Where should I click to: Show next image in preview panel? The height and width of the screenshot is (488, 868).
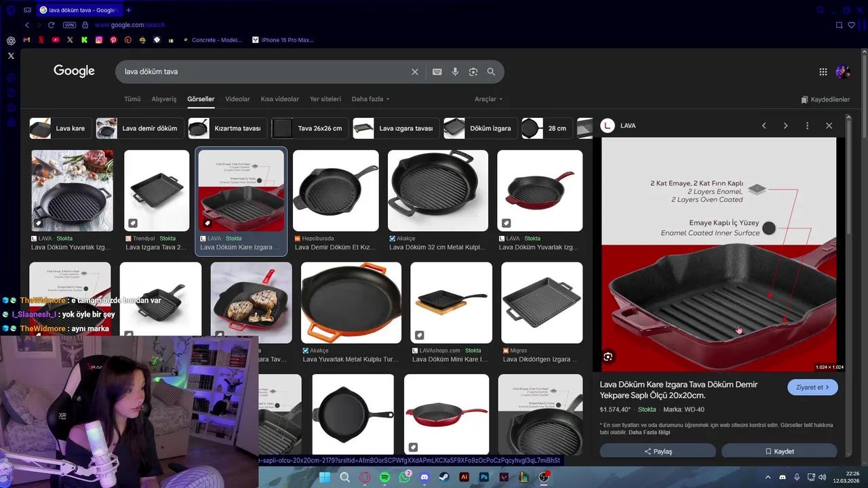pyautogui.click(x=785, y=125)
